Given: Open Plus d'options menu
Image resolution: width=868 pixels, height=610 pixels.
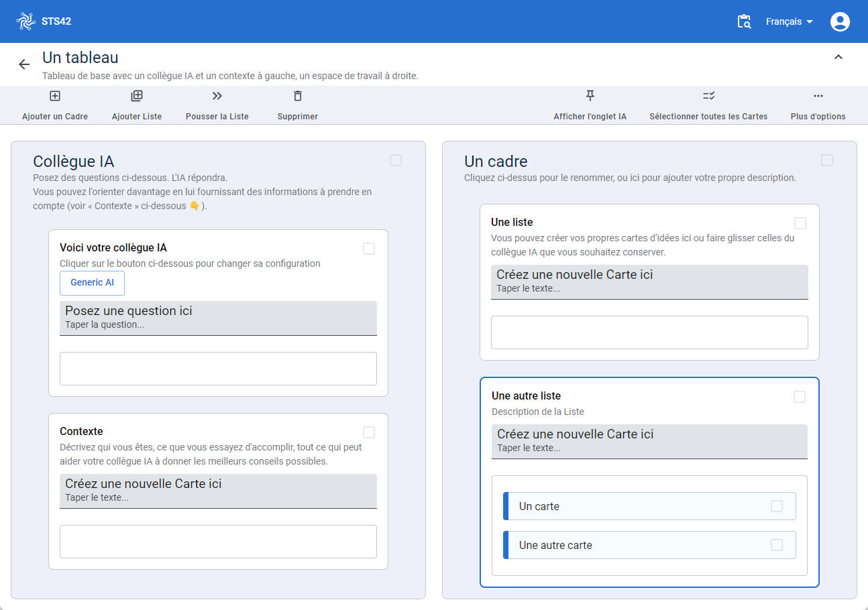Looking at the screenshot, I should coord(818,97).
